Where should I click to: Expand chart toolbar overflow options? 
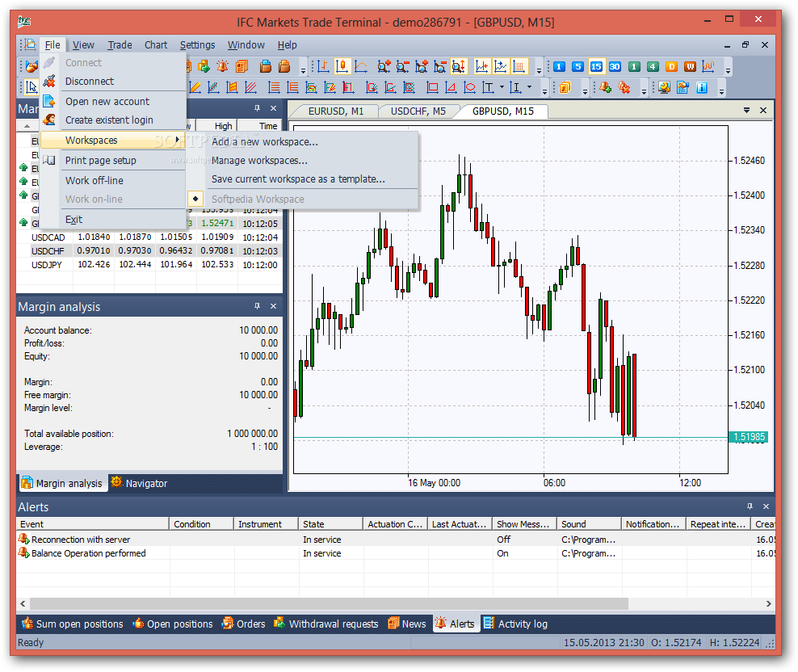[539, 70]
